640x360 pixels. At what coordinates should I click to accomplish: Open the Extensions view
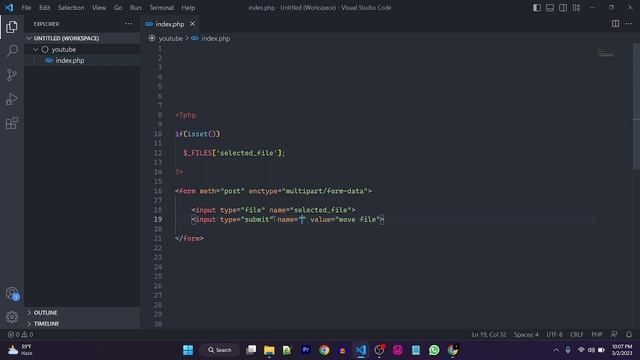(x=12, y=123)
